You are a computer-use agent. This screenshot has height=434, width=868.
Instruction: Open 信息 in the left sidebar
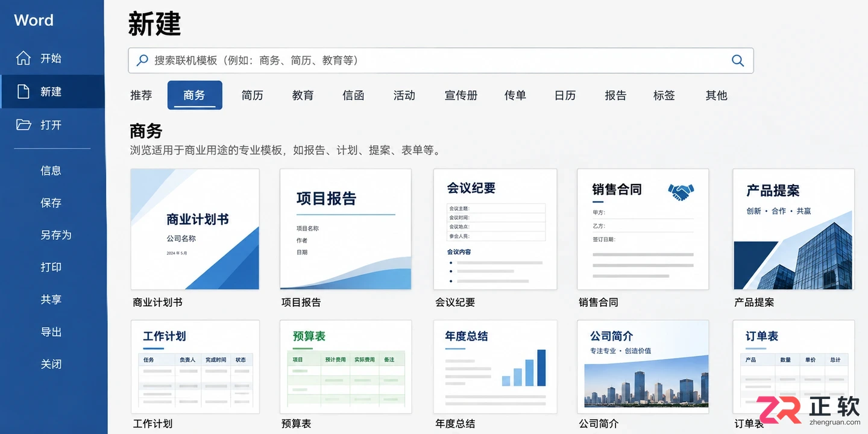(x=51, y=171)
